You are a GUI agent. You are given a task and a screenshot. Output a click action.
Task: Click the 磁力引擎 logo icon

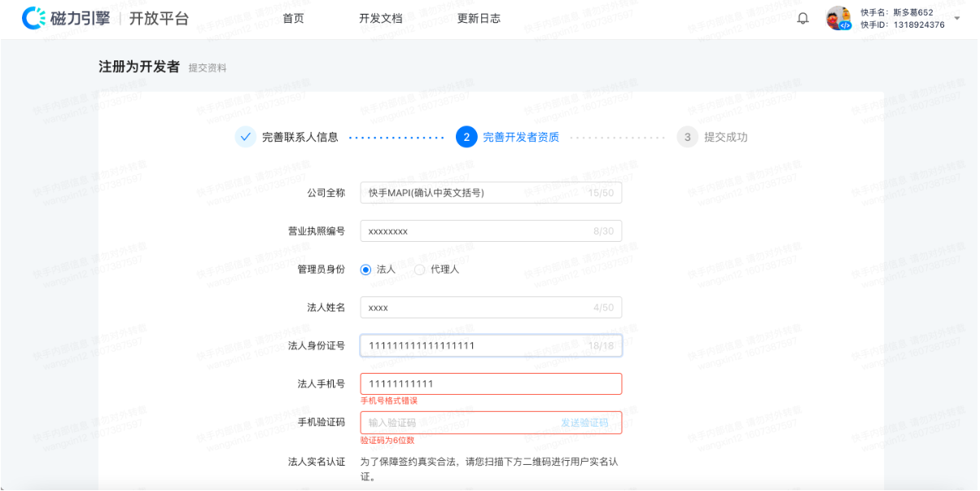tap(33, 18)
